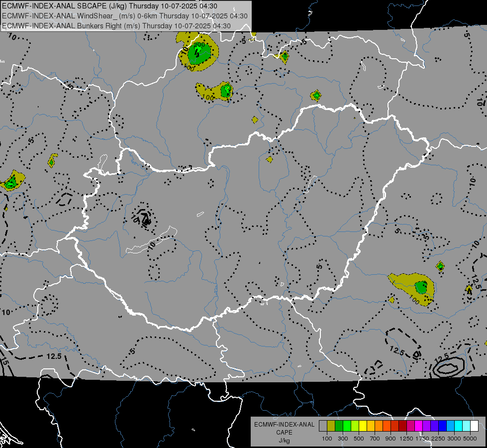487x448 pixels.
Task: Click the WindShear 0-6km title line
Action: point(124,16)
